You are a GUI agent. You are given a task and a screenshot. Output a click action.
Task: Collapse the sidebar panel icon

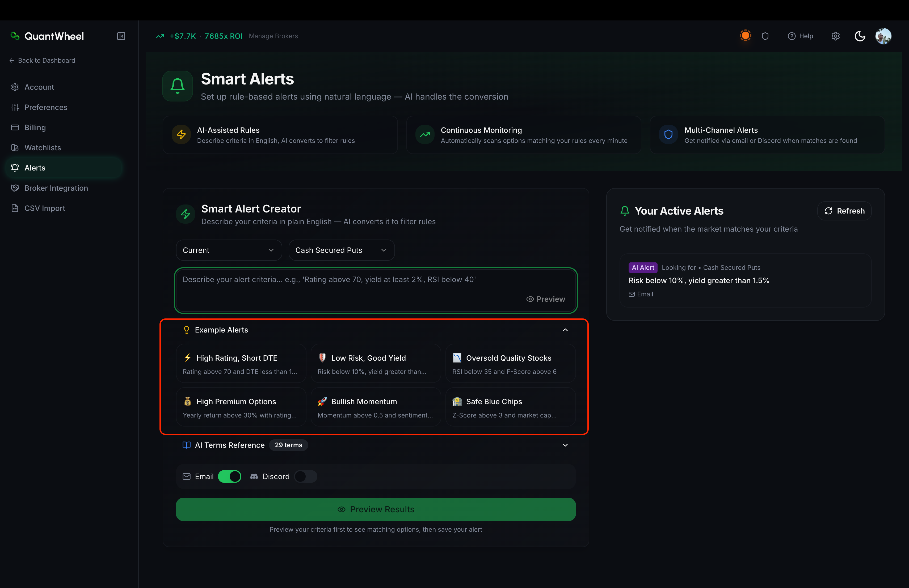[x=121, y=36]
